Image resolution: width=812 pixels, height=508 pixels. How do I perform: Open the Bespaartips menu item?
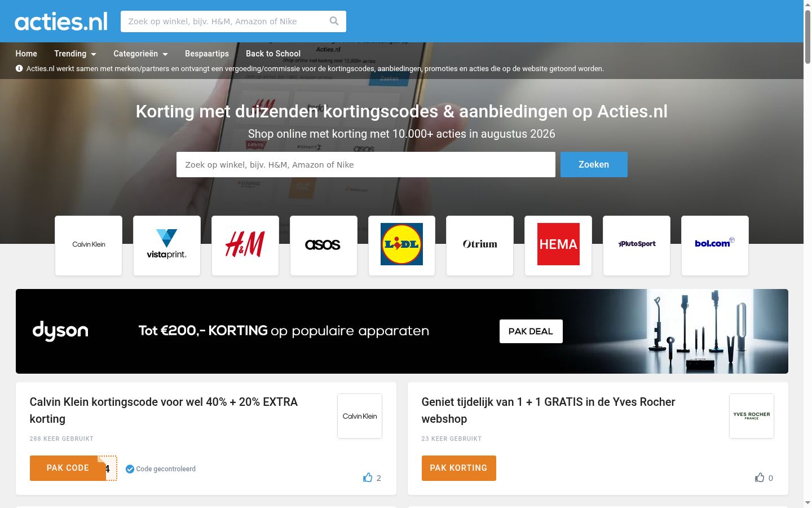pos(207,54)
